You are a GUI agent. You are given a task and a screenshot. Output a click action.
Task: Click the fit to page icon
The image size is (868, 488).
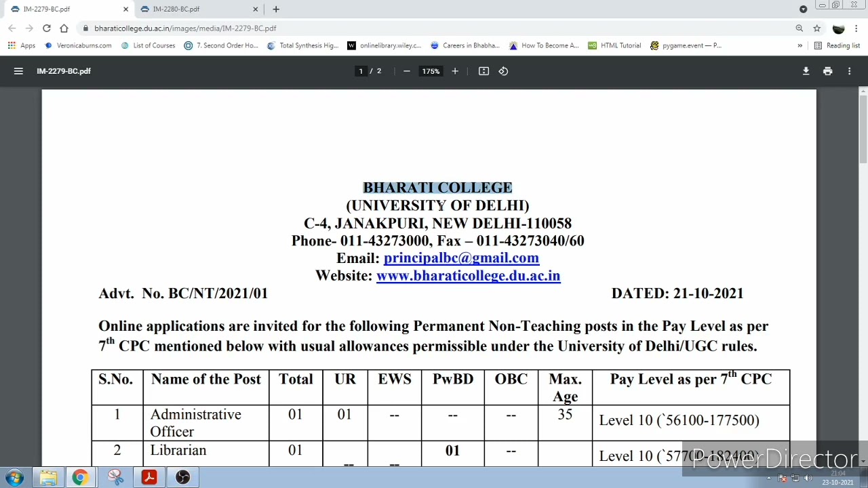click(484, 71)
